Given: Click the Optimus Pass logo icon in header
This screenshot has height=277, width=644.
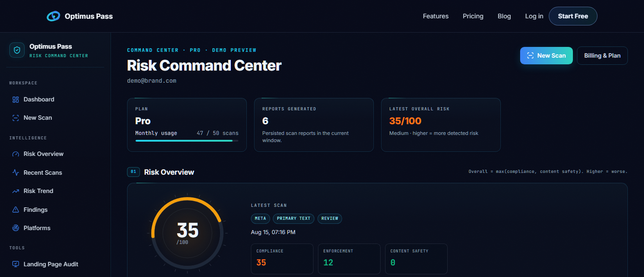Looking at the screenshot, I should (x=53, y=16).
